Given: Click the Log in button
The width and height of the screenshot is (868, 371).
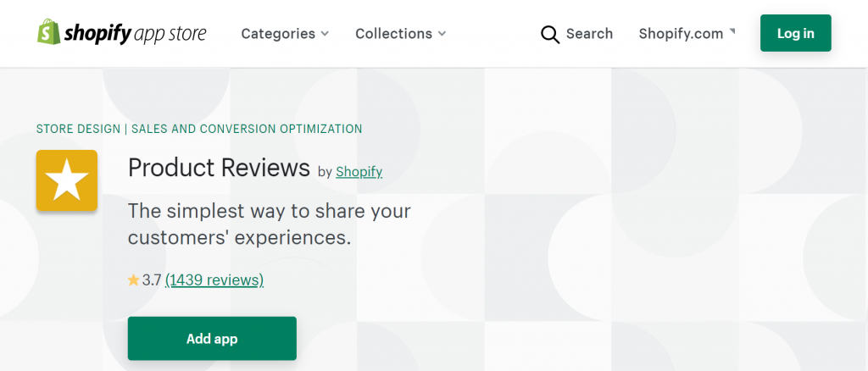Looking at the screenshot, I should pos(795,33).
